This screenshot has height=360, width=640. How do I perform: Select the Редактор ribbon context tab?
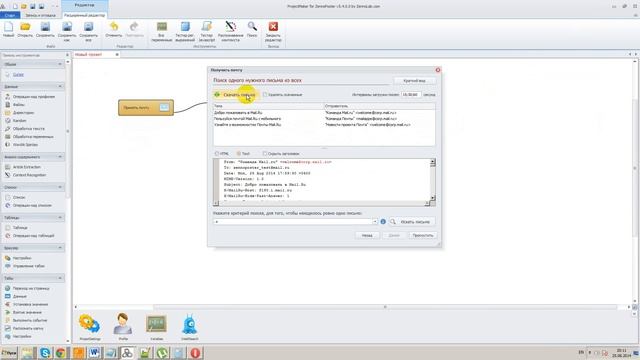pos(84,5)
